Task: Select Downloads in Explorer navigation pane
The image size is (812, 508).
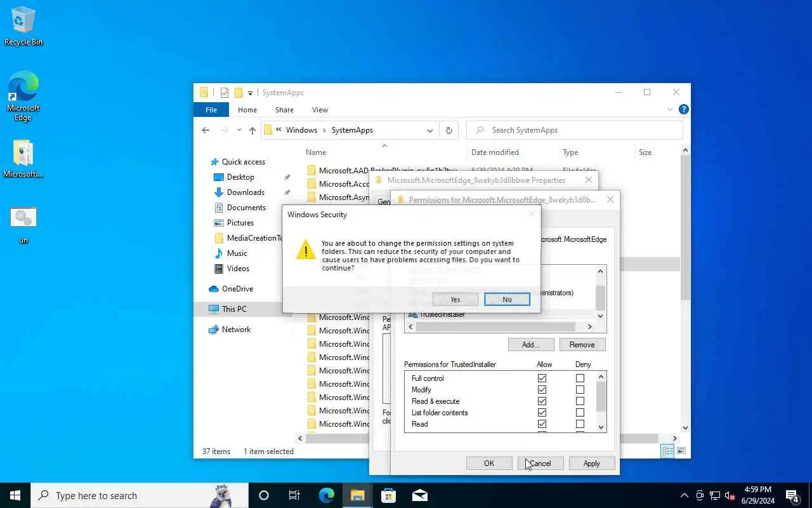Action: 246,192
